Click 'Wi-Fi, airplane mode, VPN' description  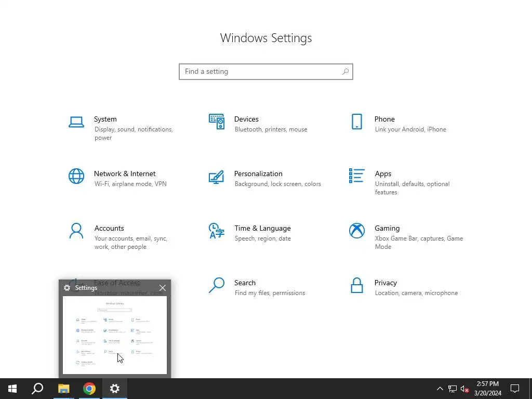(x=130, y=184)
